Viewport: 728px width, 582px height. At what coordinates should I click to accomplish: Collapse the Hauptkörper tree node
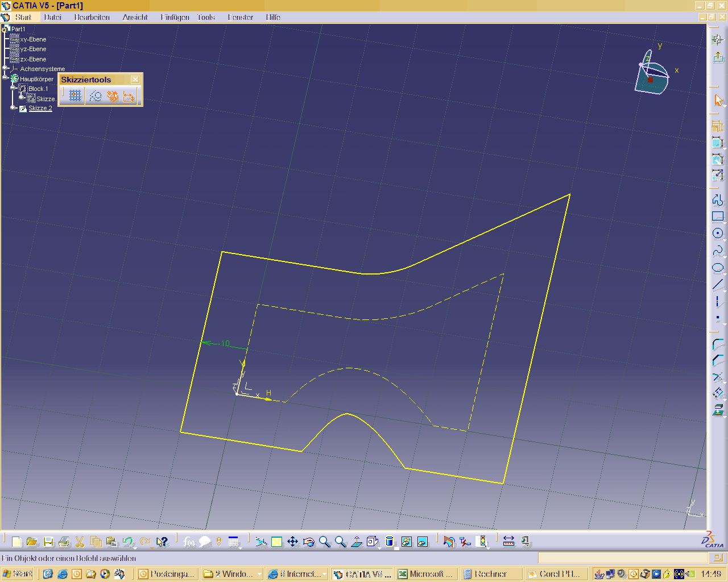click(6, 78)
